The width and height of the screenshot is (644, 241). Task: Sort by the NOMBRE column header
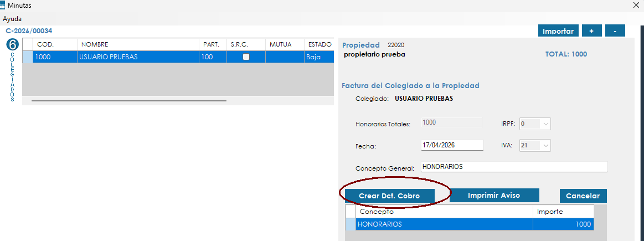138,44
